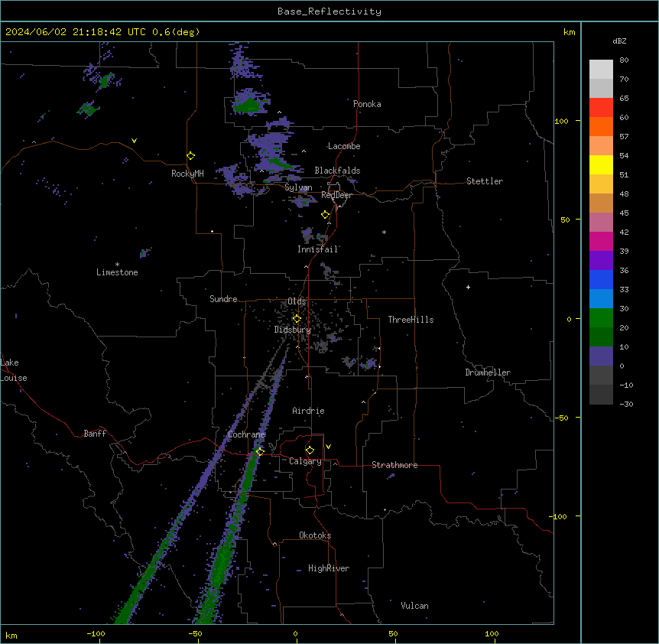Viewport: 659px width, 644px height.
Task: Click the Base_Reflectivity title
Action: coord(329,11)
